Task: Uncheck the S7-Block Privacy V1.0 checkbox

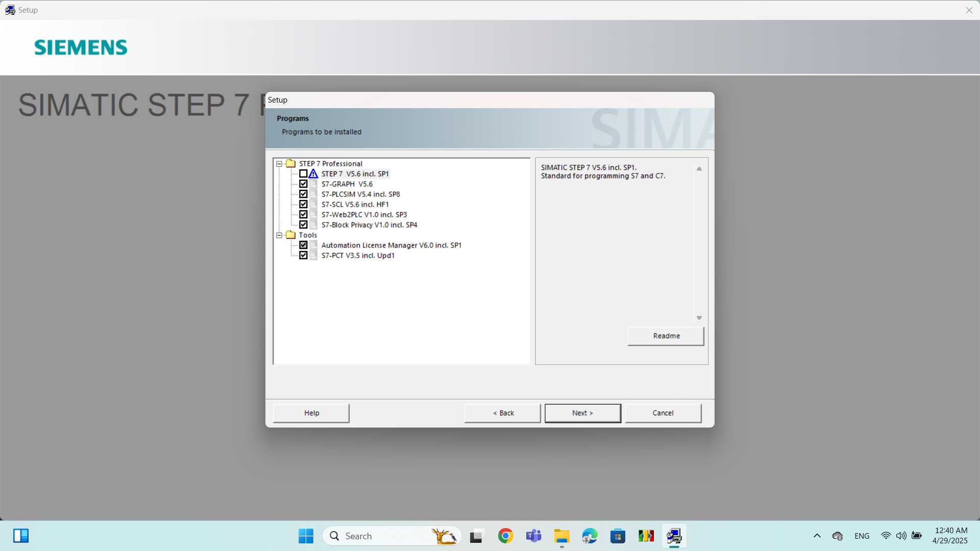Action: click(303, 225)
